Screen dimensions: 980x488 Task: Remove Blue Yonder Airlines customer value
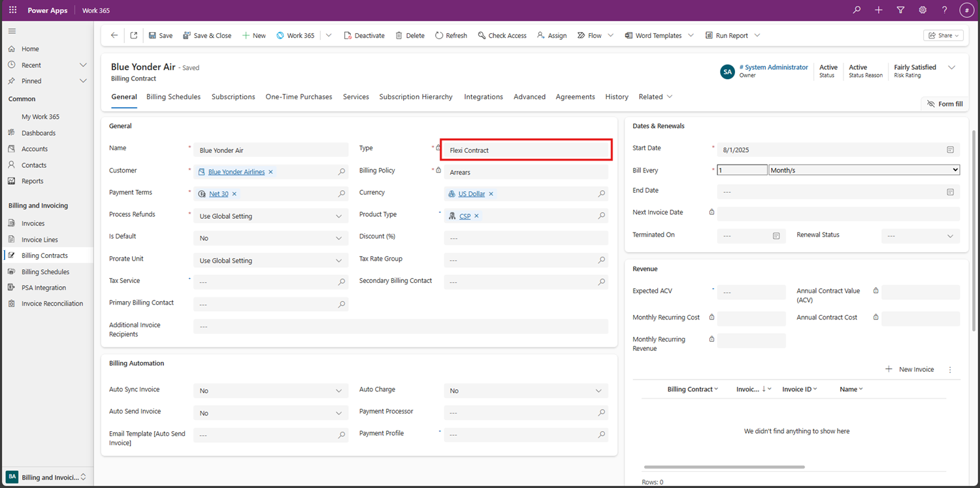(x=270, y=172)
